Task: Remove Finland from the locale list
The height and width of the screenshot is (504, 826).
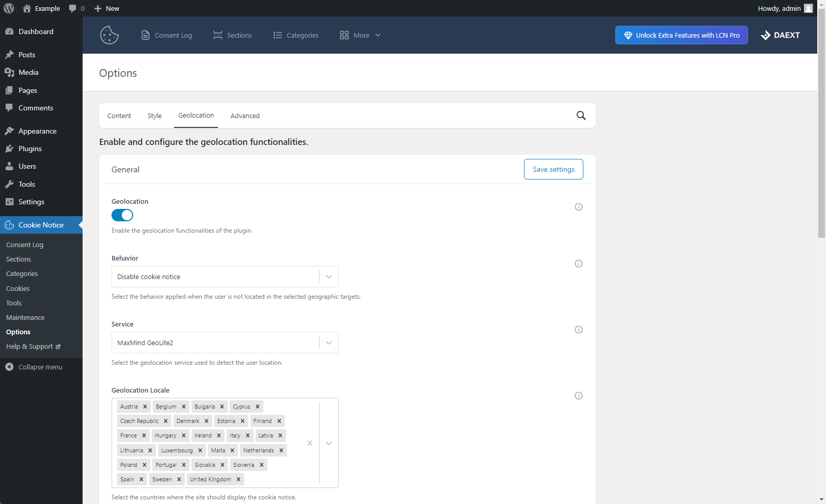Action: click(279, 421)
